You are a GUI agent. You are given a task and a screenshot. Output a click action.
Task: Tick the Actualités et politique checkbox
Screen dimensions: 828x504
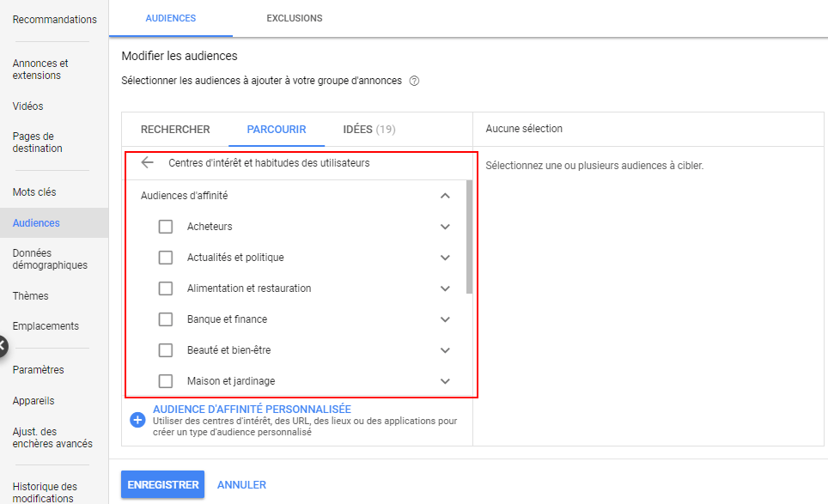click(x=166, y=258)
